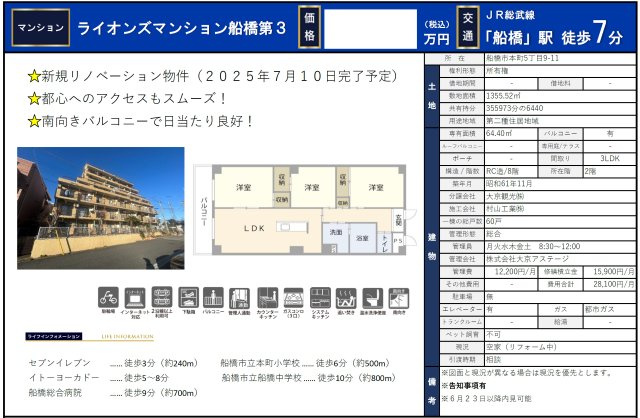Click the blank price field
640x418 pixels.
tap(370, 29)
